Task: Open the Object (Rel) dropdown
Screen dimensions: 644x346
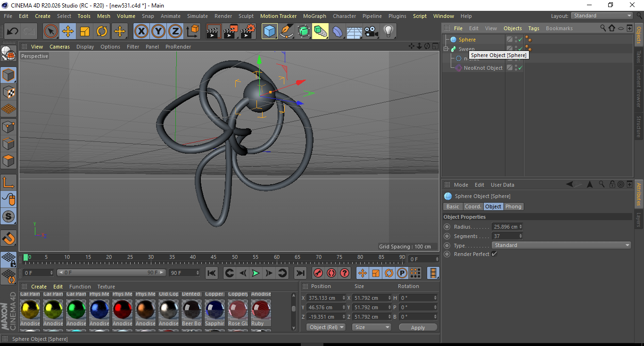Action: tap(326, 327)
